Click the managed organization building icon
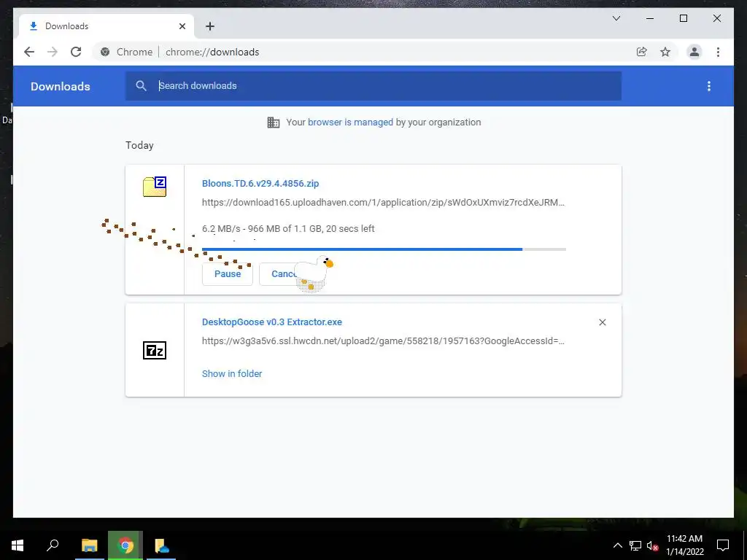This screenshot has width=747, height=560. (274, 122)
